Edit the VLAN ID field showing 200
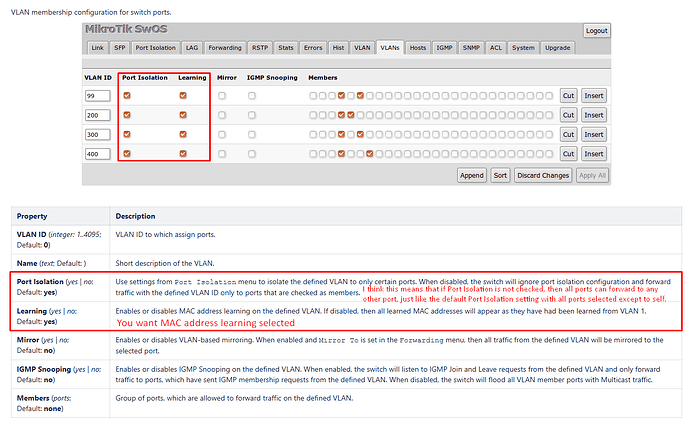Screen dimensions: 690x421 (97, 115)
